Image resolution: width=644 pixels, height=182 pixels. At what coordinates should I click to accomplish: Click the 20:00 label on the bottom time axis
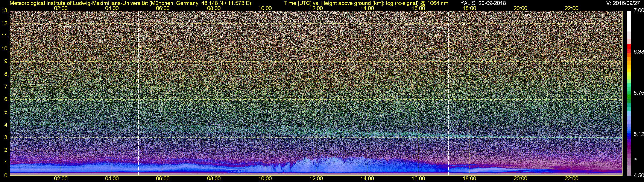point(521,179)
